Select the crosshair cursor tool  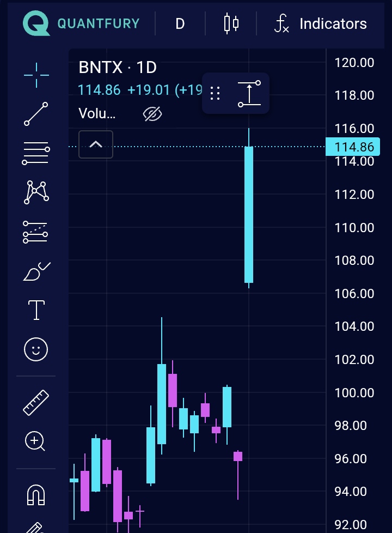tap(36, 75)
